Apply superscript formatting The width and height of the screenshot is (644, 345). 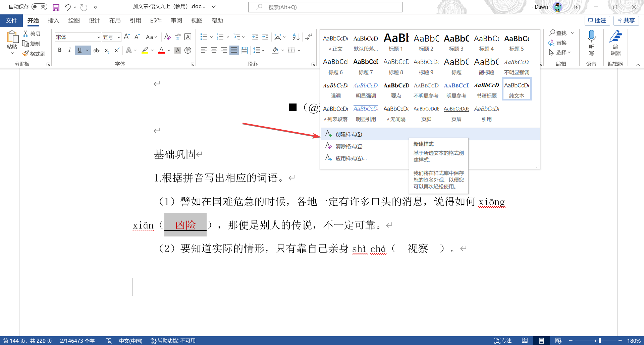coord(117,50)
